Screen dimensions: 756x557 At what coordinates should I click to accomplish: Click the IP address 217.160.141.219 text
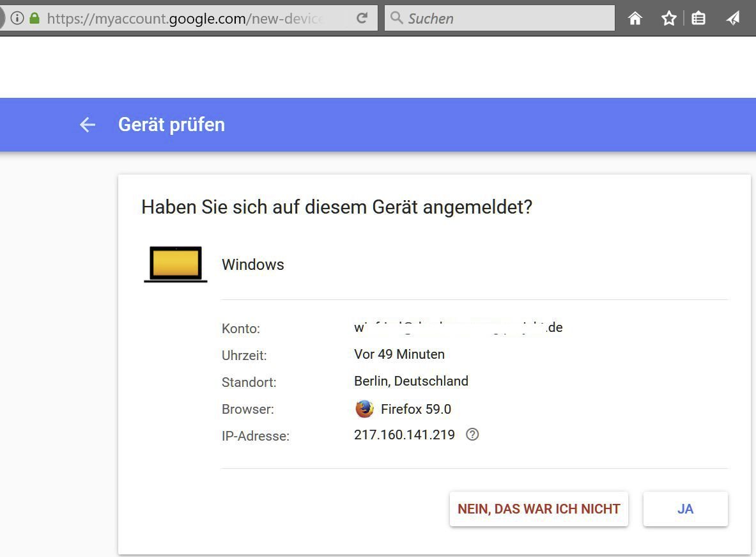coord(405,435)
